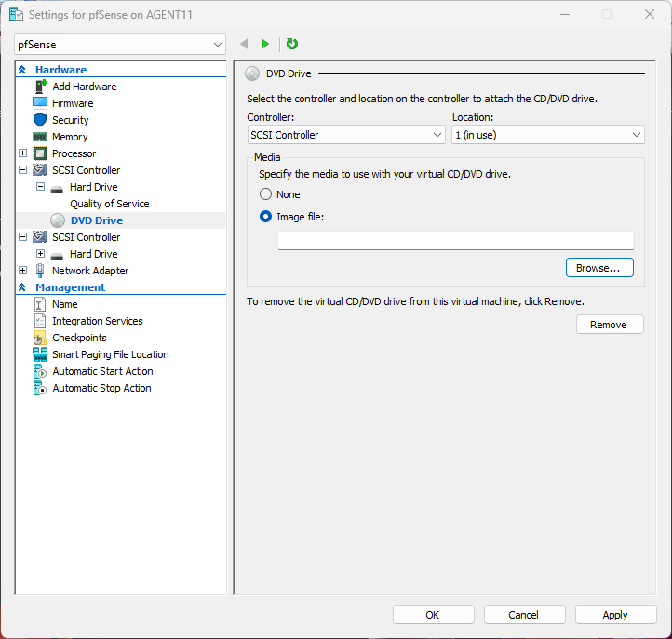This screenshot has height=639, width=672.
Task: Select the Network Adapter icon
Action: [x=40, y=271]
